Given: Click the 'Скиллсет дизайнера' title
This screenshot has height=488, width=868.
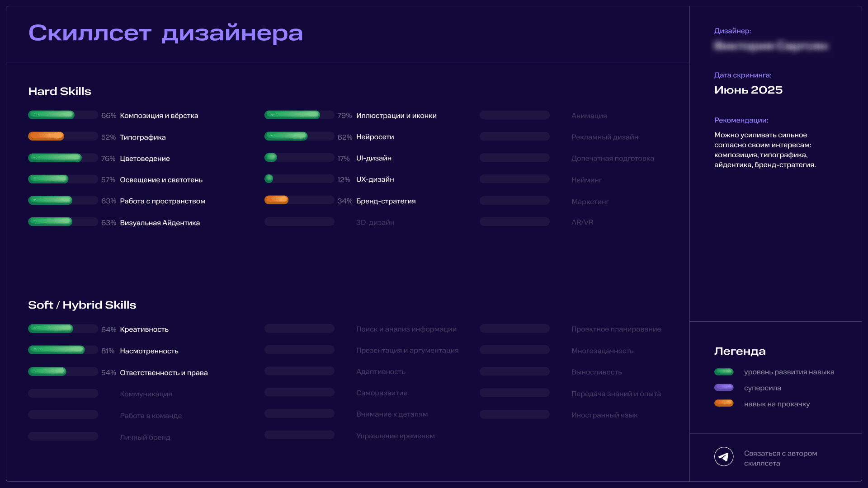Looking at the screenshot, I should point(165,33).
